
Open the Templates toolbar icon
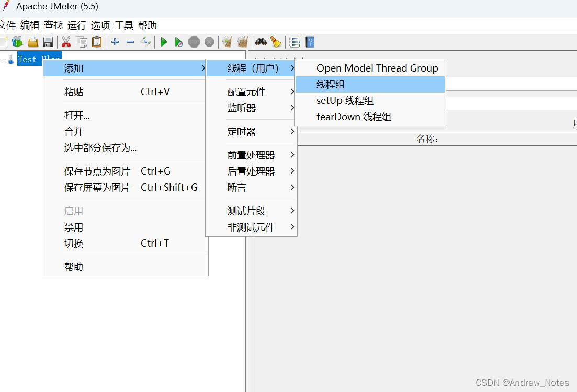[x=17, y=42]
